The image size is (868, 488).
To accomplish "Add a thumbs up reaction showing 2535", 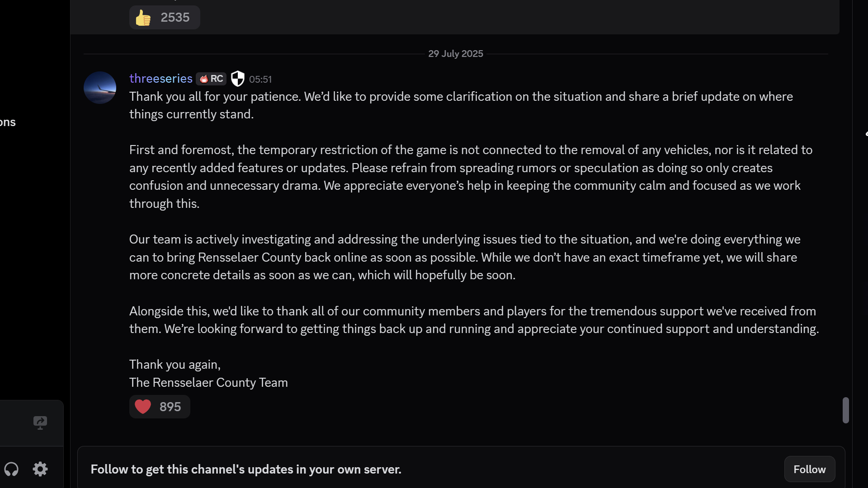I will 165,18.
